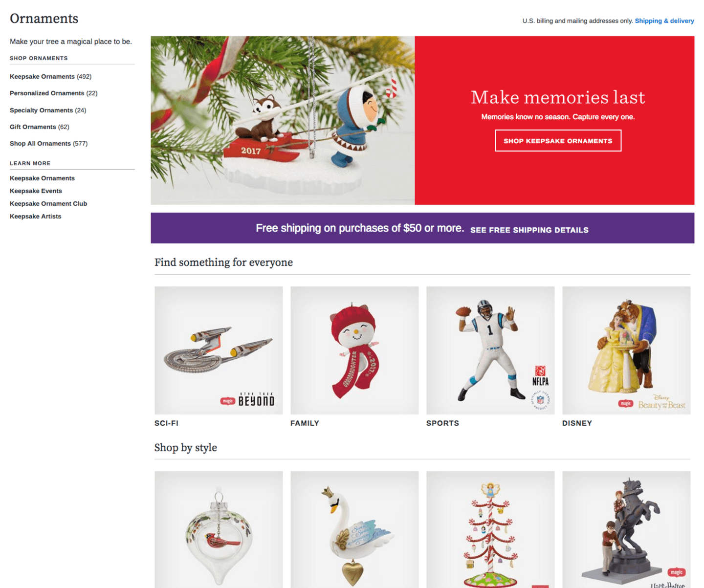Open the Keepsake Artists link

(35, 216)
